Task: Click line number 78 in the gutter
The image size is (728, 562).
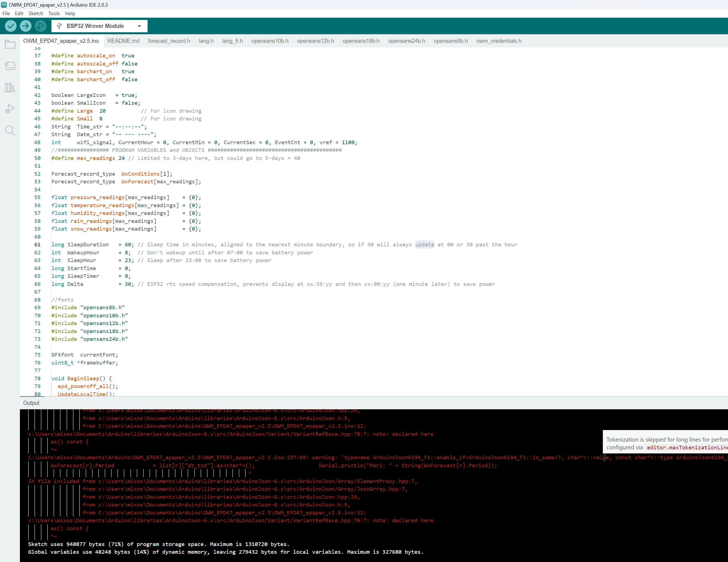Action: (x=37, y=378)
